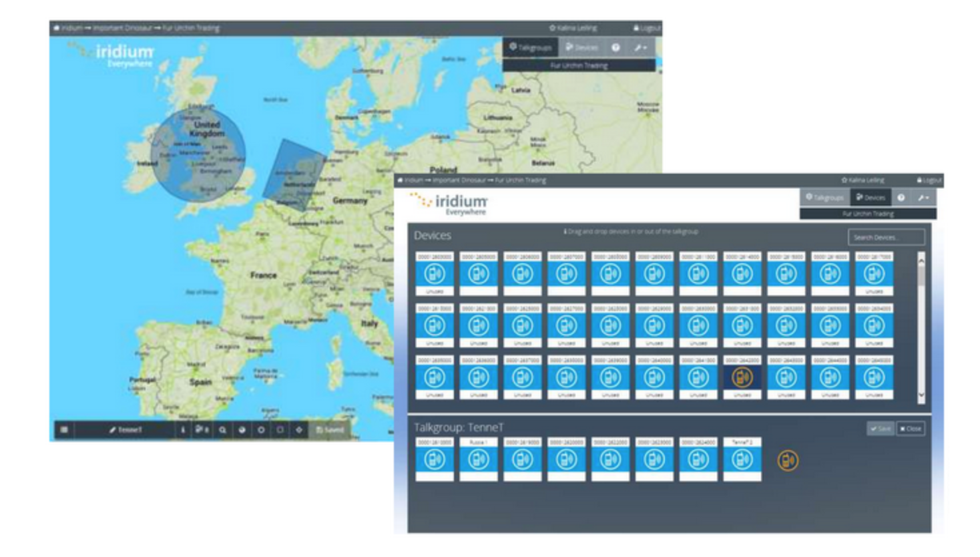
Task: Click the Iridium Everywhere logo in Devices window
Action: (x=449, y=204)
